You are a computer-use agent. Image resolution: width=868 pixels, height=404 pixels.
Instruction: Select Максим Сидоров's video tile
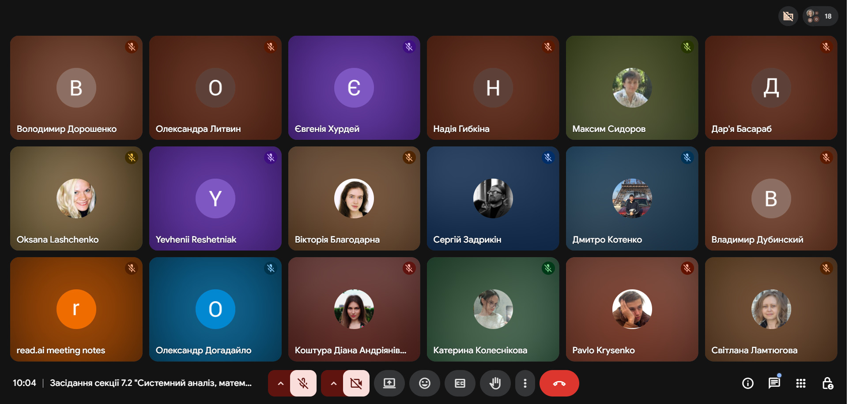632,88
